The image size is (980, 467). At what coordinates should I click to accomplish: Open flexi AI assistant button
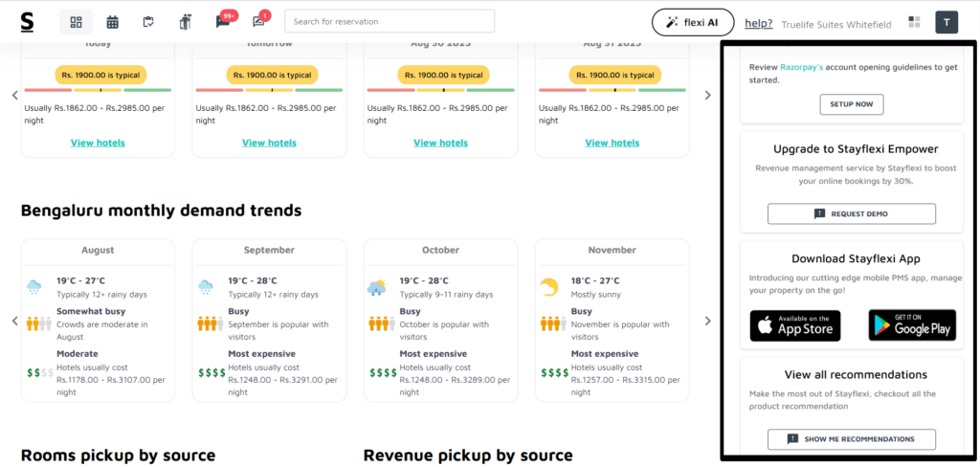click(693, 22)
